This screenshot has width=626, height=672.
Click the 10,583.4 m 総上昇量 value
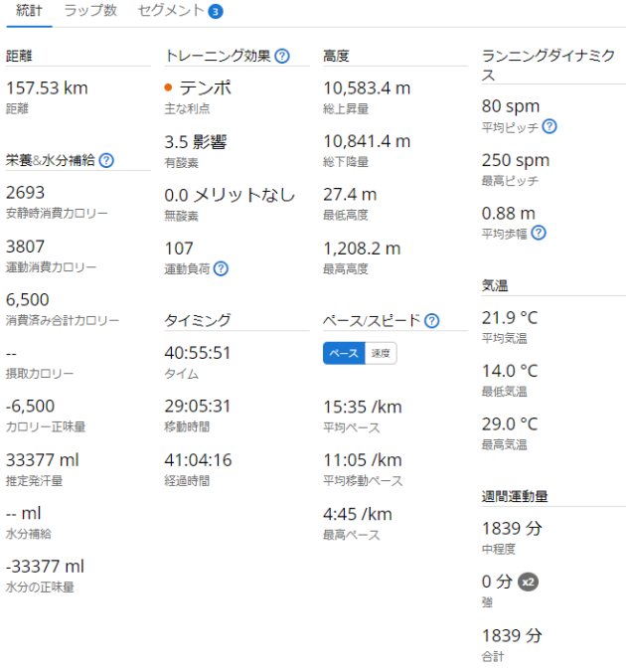coord(367,87)
